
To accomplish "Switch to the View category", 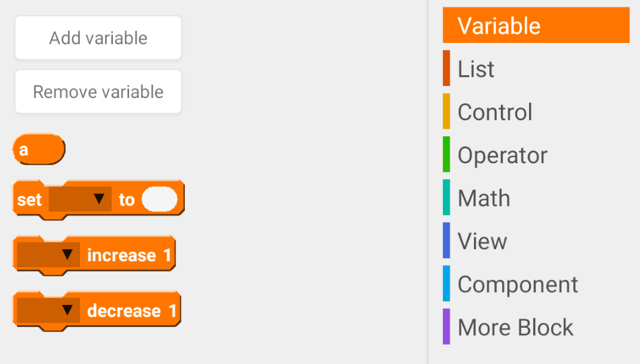I will pyautogui.click(x=482, y=241).
